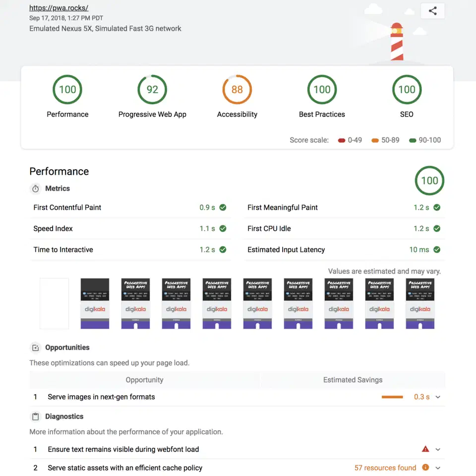Expand the webfont load diagnostic details
Viewport: 476px width, 476px height.
click(x=437, y=449)
